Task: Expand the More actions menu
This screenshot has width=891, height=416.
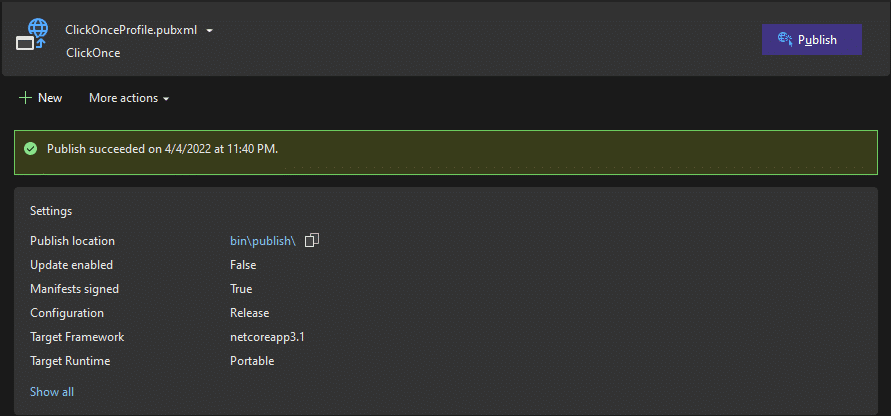Action: pyautogui.click(x=128, y=98)
